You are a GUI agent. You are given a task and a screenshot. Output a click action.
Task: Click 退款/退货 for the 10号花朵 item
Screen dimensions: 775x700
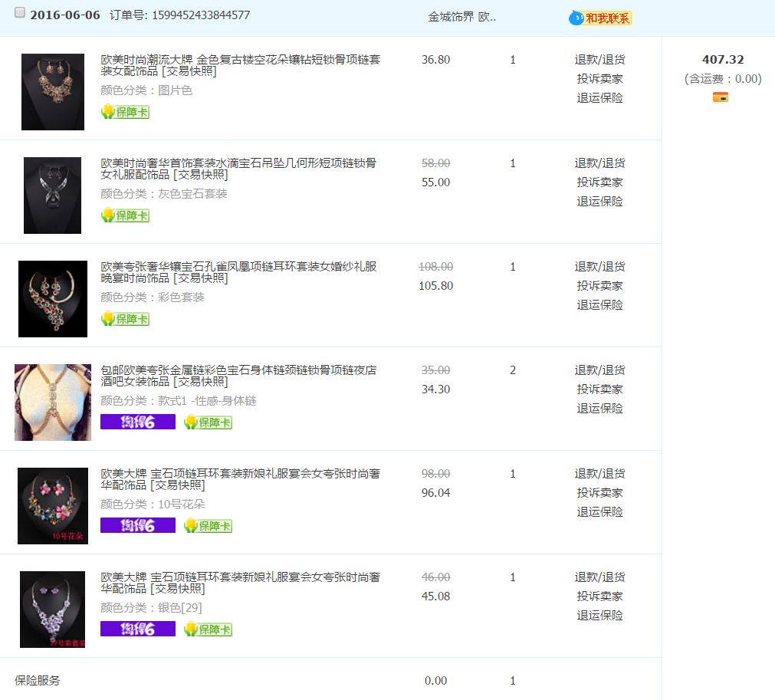[599, 474]
